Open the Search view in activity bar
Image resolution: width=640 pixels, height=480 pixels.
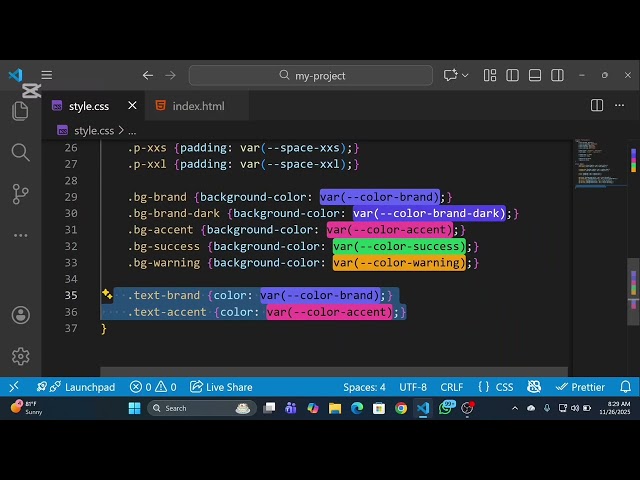point(20,152)
